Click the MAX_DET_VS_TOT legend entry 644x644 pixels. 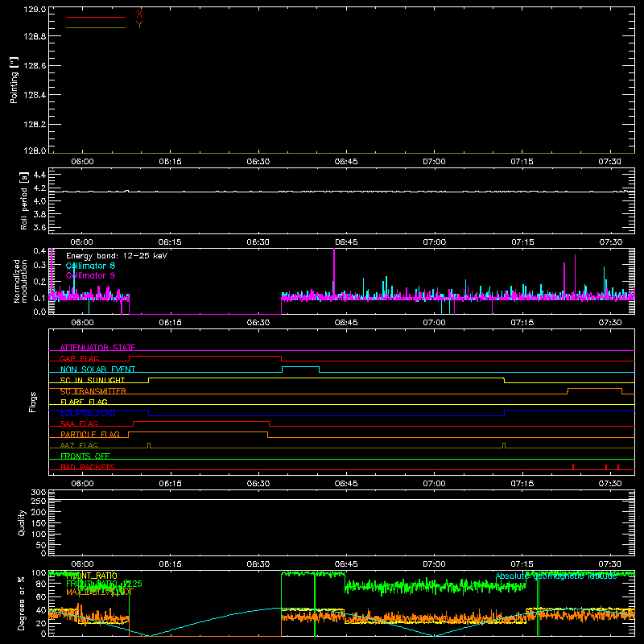tap(100, 592)
